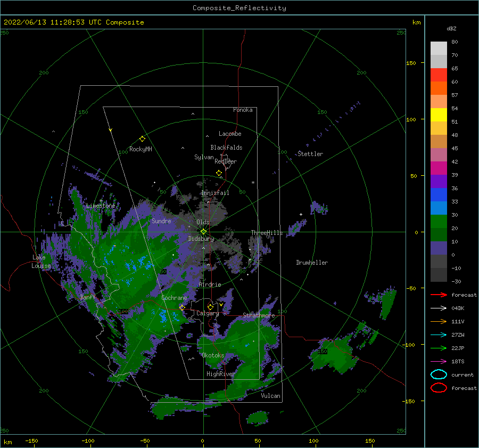This screenshot has width=479, height=448.
Task: Pick the bright green 30 dBZ swatch
Action: [439, 221]
